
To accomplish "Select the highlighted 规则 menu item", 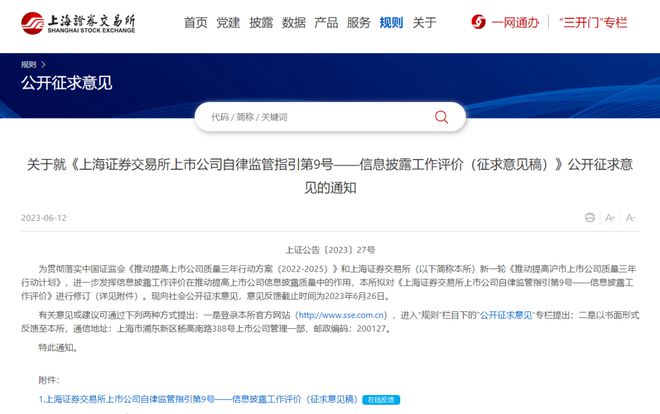I will coord(392,22).
